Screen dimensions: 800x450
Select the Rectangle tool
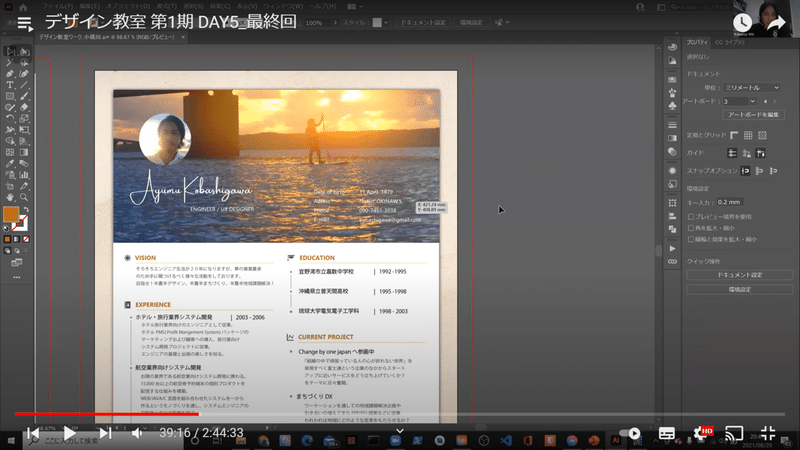(x=10, y=96)
